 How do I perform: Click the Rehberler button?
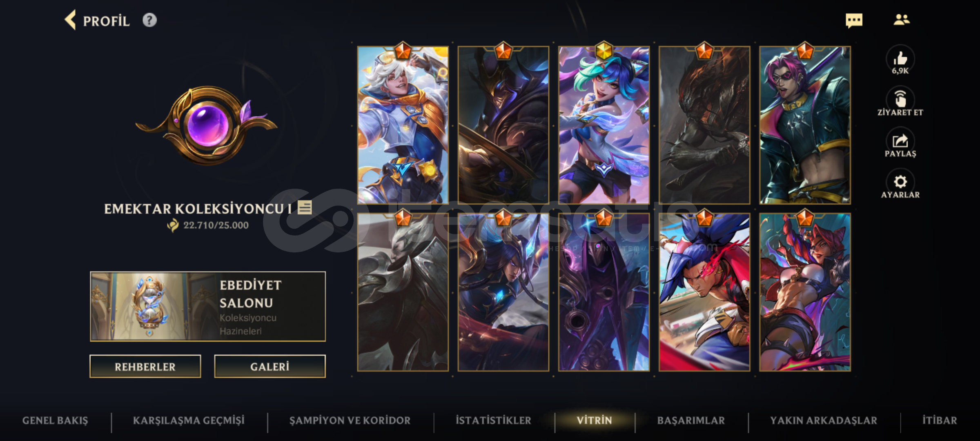tap(145, 366)
